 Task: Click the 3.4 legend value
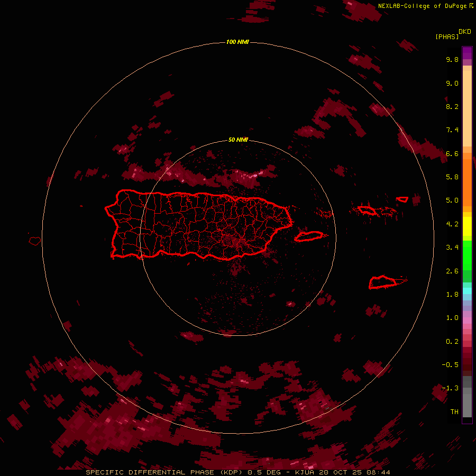[x=452, y=248]
